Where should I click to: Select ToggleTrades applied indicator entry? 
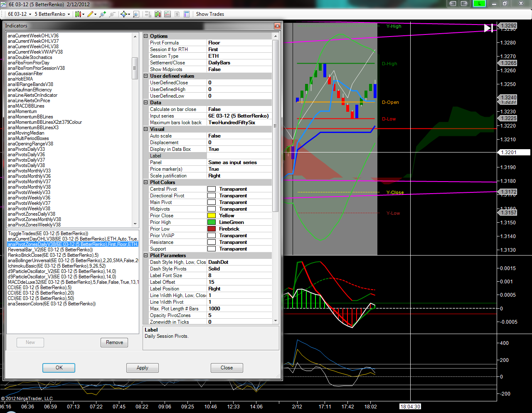(48, 234)
